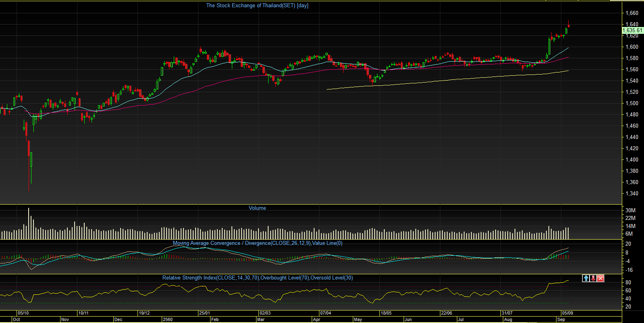The image size is (644, 323).
Task: Select the Relative Strength Index indicator label
Action: coord(258,277)
